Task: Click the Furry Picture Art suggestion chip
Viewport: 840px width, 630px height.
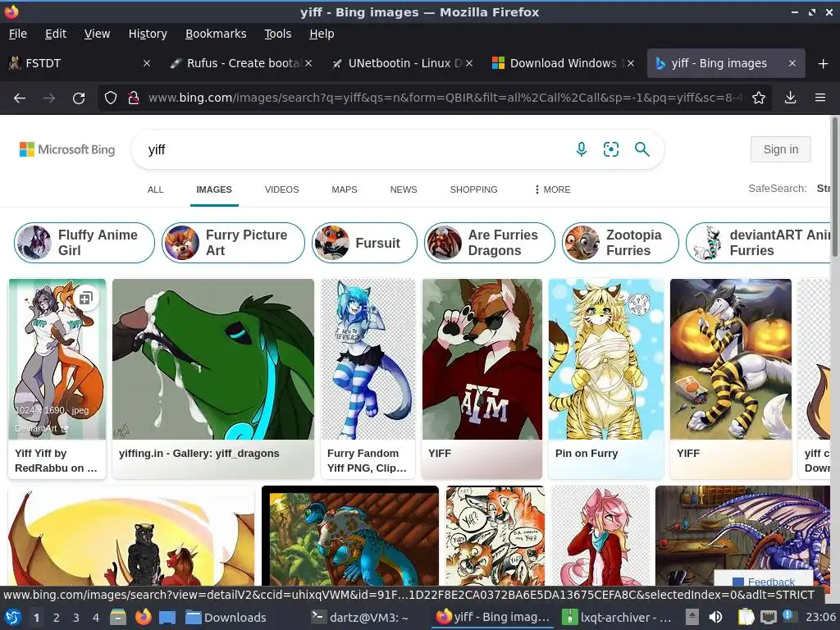Action: click(233, 243)
